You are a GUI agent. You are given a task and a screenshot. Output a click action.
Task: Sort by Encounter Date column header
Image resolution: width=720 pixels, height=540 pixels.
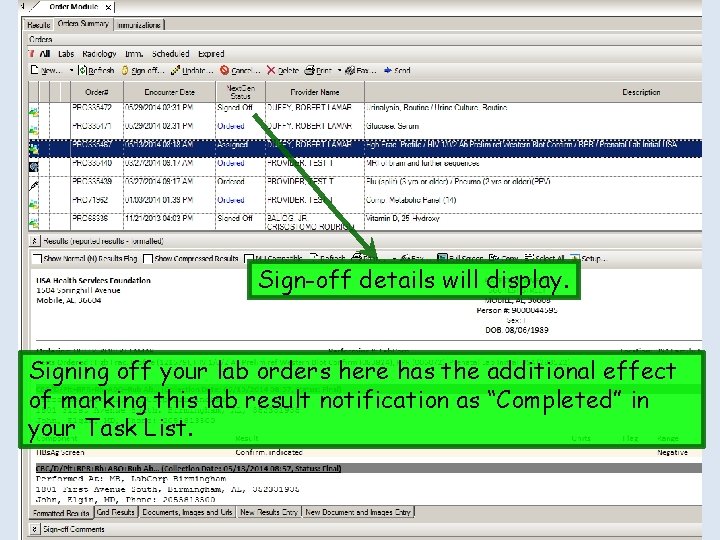(169, 92)
